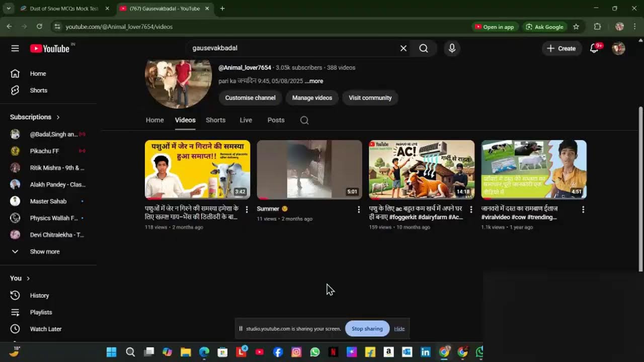Open WhatsApp from the taskbar

(x=315, y=352)
